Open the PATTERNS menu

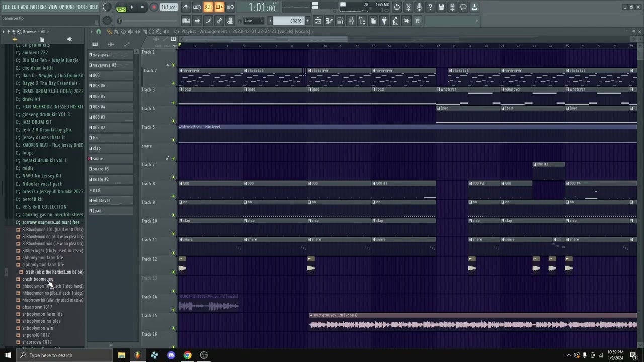(38, 7)
